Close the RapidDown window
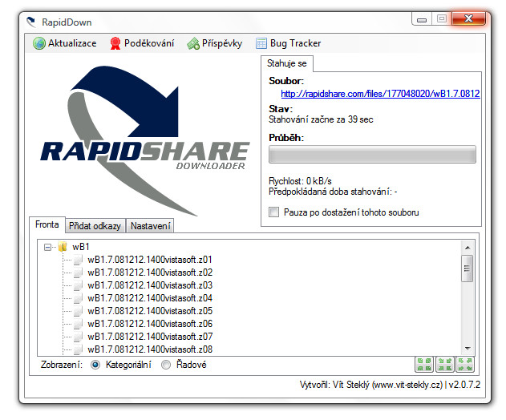This screenshot has width=506, height=420. tap(468, 18)
